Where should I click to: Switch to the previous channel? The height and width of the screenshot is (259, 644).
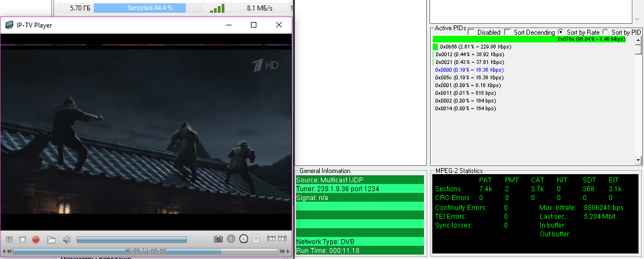271,239
